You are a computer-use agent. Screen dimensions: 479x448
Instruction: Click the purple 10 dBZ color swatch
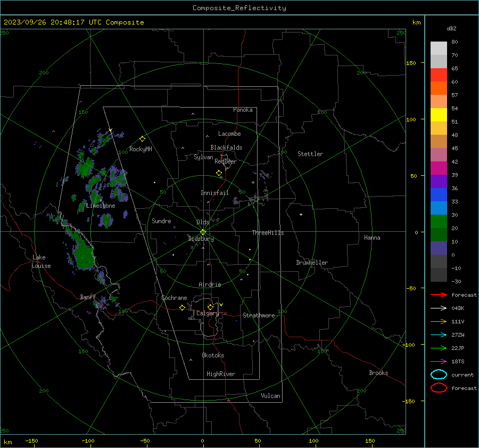439,248
